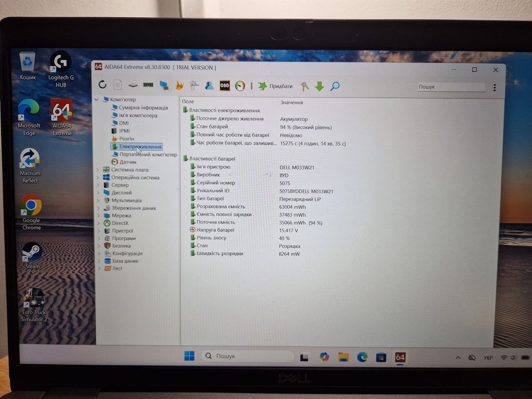Screen dimensions: 532x399
Task: Open Cache and Memory benchmark icon
Action: (148, 85)
